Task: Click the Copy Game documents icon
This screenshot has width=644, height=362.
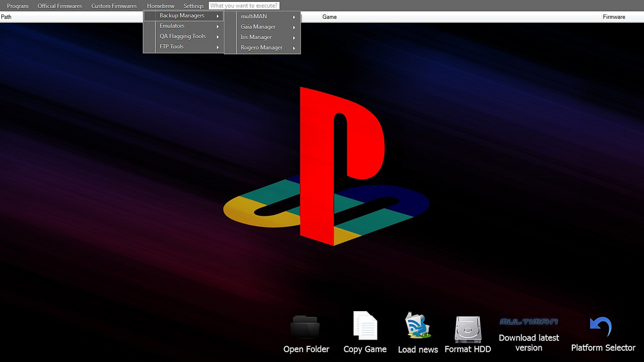Action: 365,326
